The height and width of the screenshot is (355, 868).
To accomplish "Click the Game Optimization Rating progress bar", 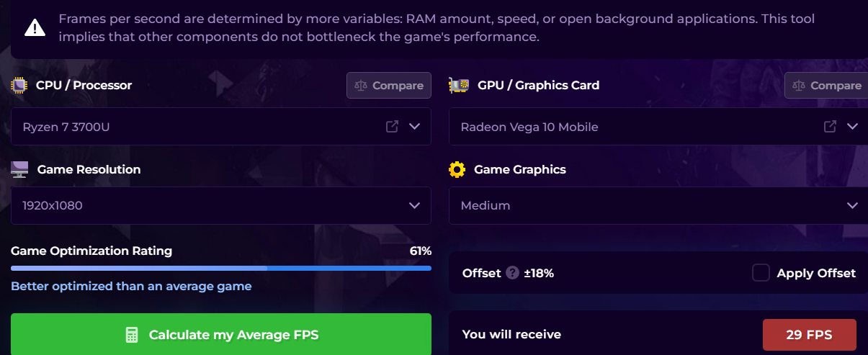I will click(x=220, y=268).
